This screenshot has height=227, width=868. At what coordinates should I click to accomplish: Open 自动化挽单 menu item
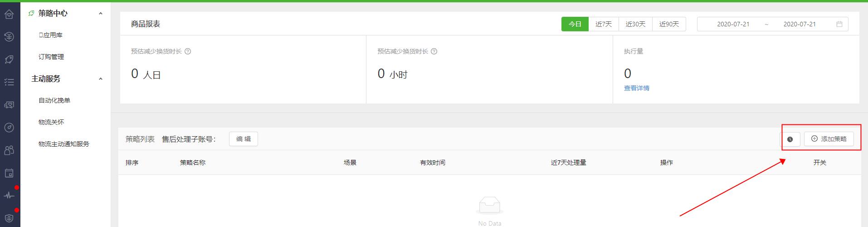click(x=54, y=100)
